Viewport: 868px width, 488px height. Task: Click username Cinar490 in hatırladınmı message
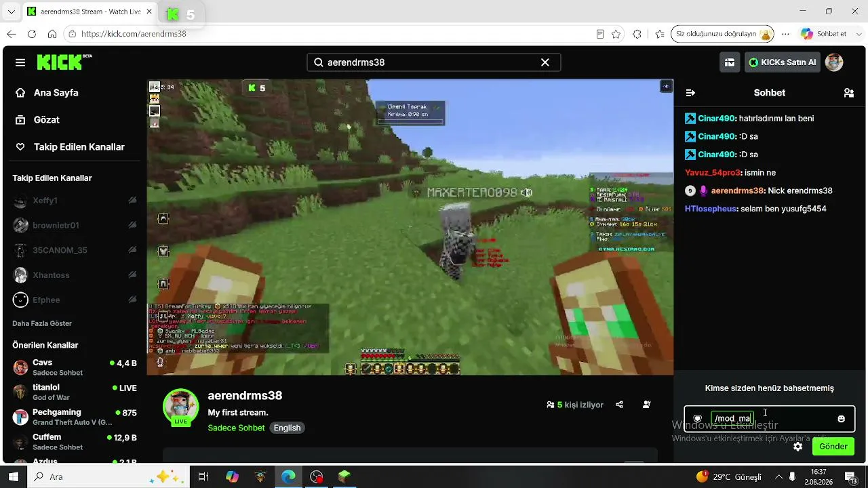pos(717,119)
